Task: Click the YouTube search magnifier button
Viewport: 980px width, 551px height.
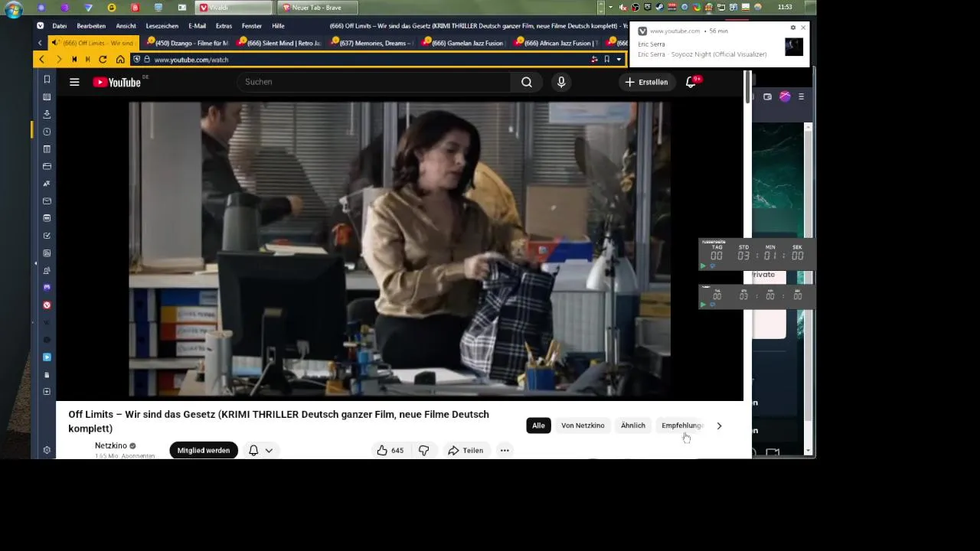Action: (x=527, y=82)
